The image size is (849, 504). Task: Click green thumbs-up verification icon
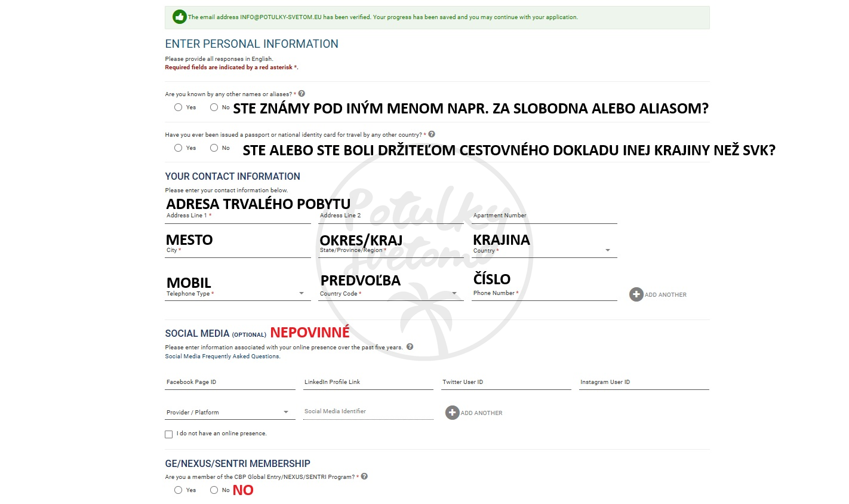point(180,17)
